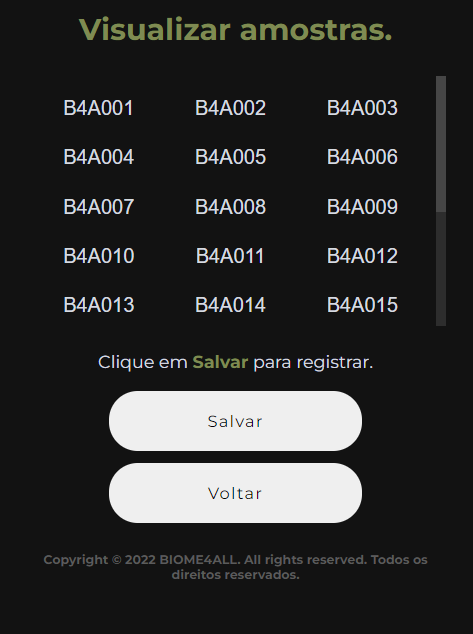Viewport: 473px width, 634px height.
Task: Pick sample B4A006
Action: tap(362, 157)
